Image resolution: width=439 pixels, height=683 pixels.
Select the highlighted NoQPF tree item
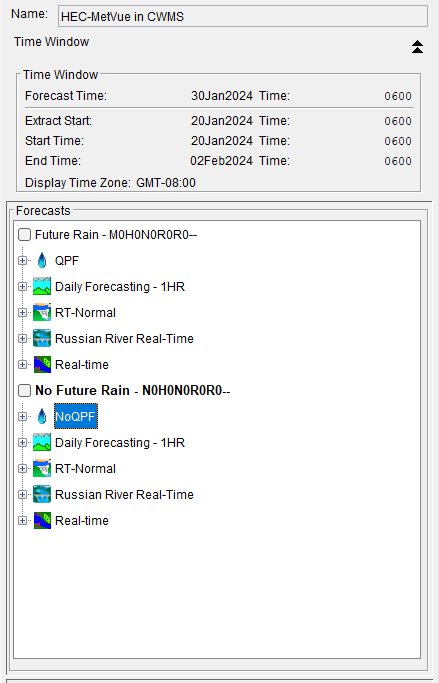pos(76,416)
